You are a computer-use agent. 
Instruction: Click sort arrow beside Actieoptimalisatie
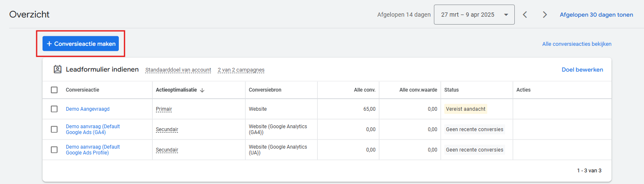(202, 90)
